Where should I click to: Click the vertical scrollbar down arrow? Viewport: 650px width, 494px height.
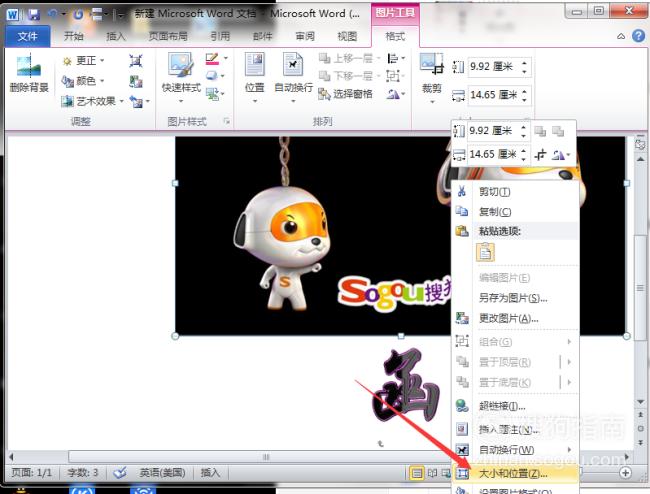pyautogui.click(x=640, y=402)
